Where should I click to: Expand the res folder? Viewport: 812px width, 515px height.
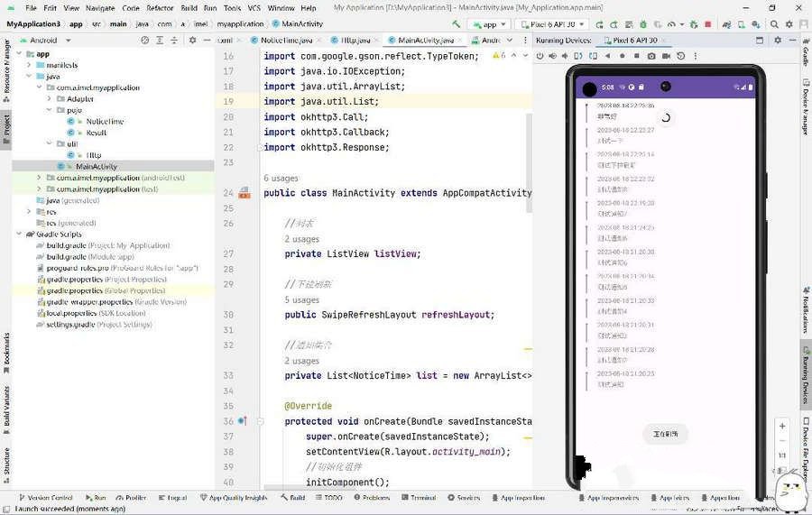point(30,212)
